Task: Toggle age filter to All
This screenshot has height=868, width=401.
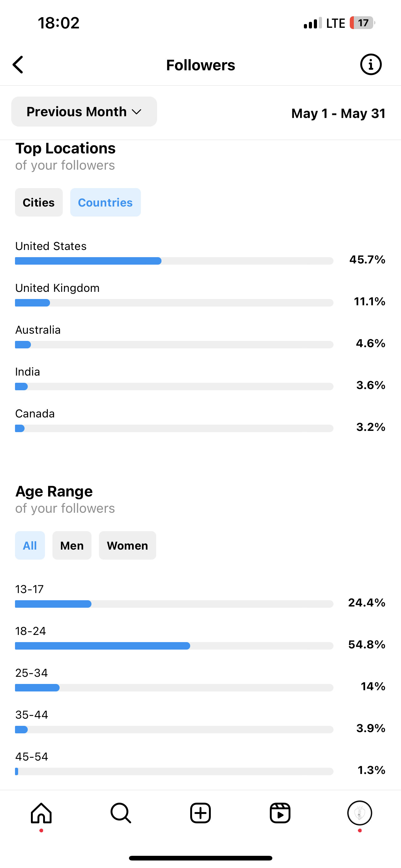Action: pos(30,545)
